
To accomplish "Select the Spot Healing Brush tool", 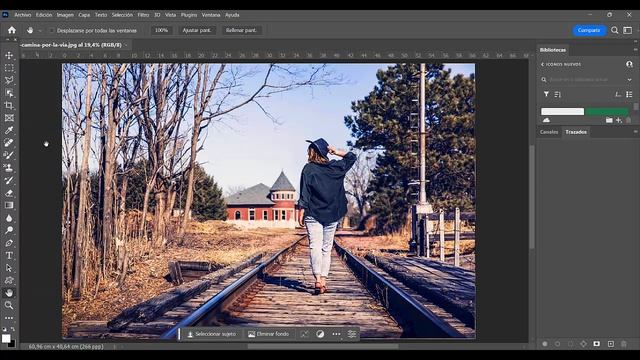I will click(9, 143).
